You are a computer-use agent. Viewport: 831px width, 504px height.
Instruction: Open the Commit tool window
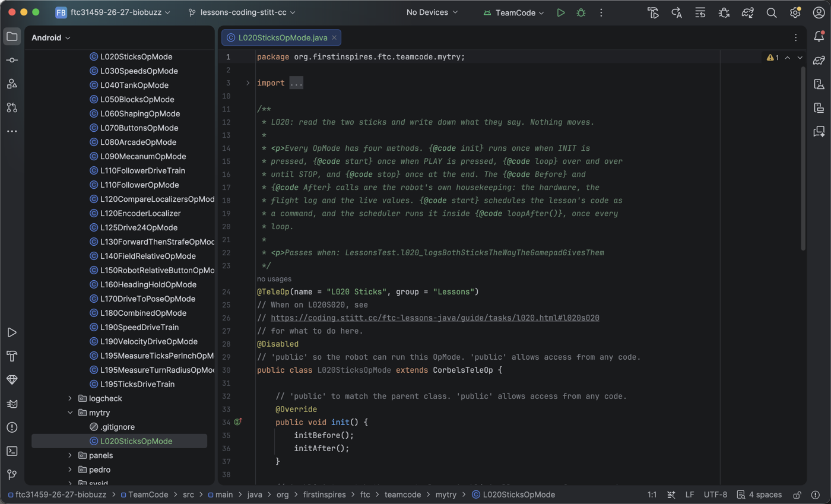pos(12,60)
